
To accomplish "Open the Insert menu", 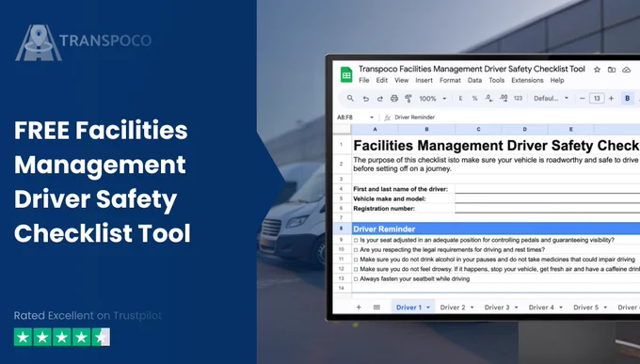I will 424,80.
